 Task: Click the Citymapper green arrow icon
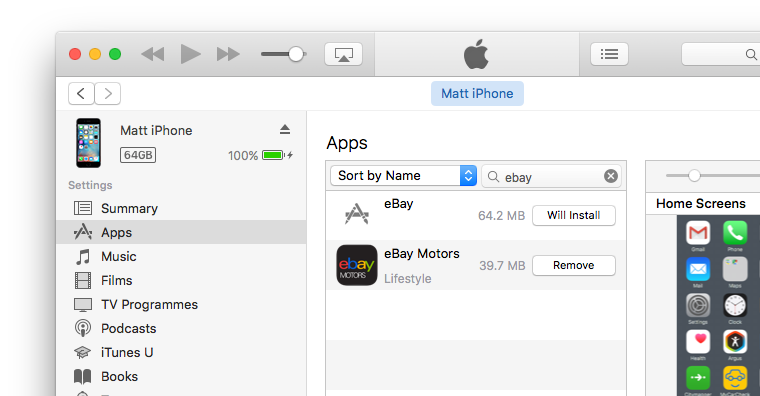click(698, 378)
